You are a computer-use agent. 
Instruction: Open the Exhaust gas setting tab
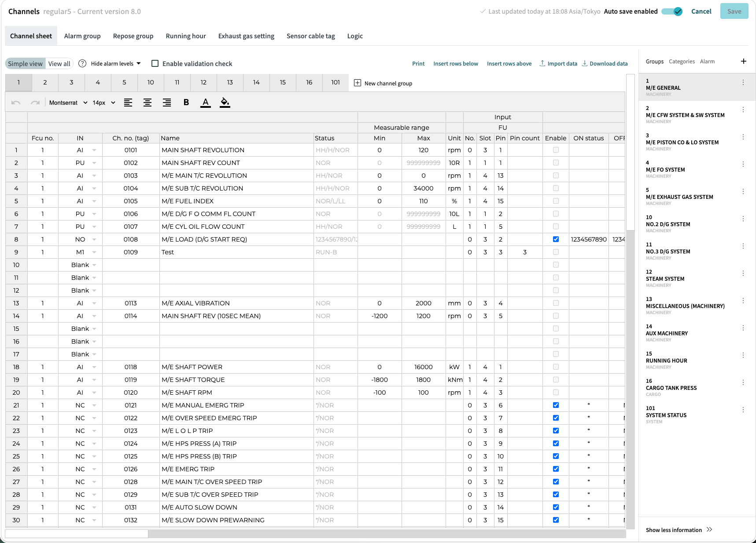246,36
